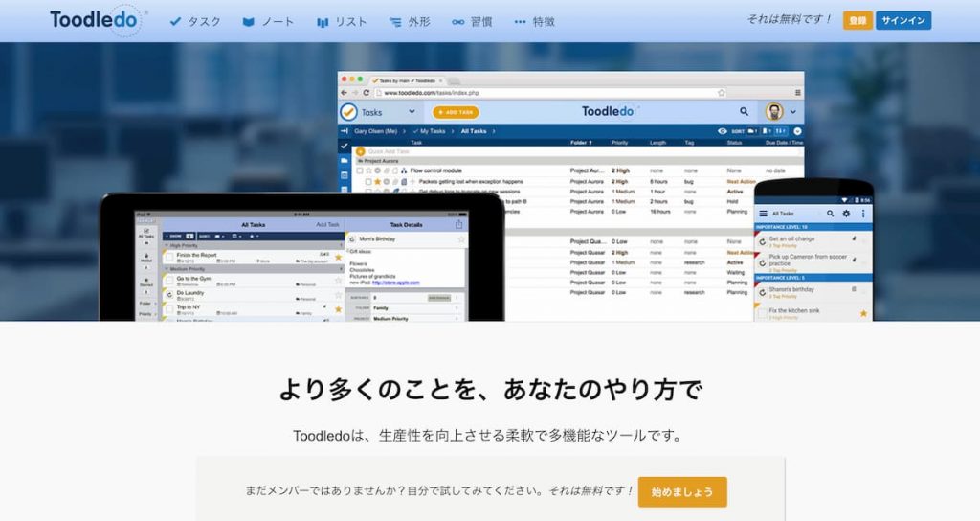This screenshot has width=980, height=521.
Task: Tap the repeat icon beside Get an oil change
Action: click(x=763, y=242)
